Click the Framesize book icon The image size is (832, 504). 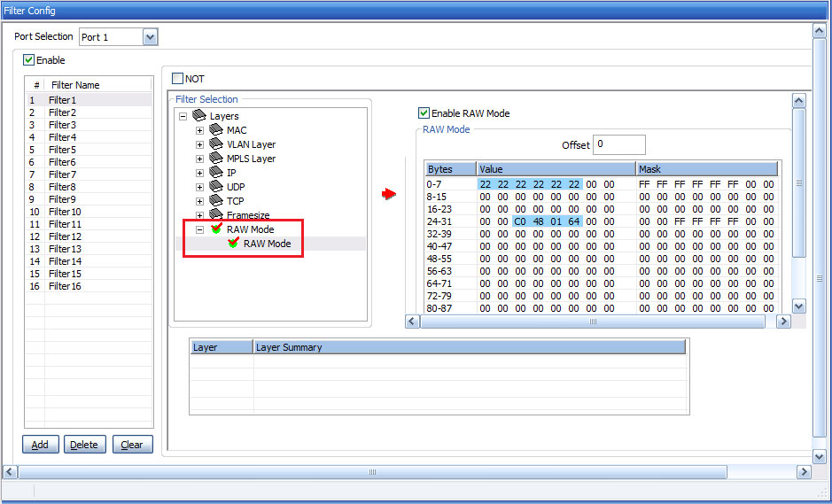click(216, 215)
